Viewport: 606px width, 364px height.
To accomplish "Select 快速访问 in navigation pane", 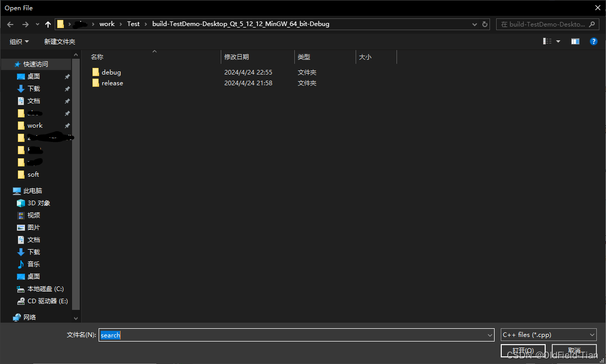I will [x=36, y=64].
